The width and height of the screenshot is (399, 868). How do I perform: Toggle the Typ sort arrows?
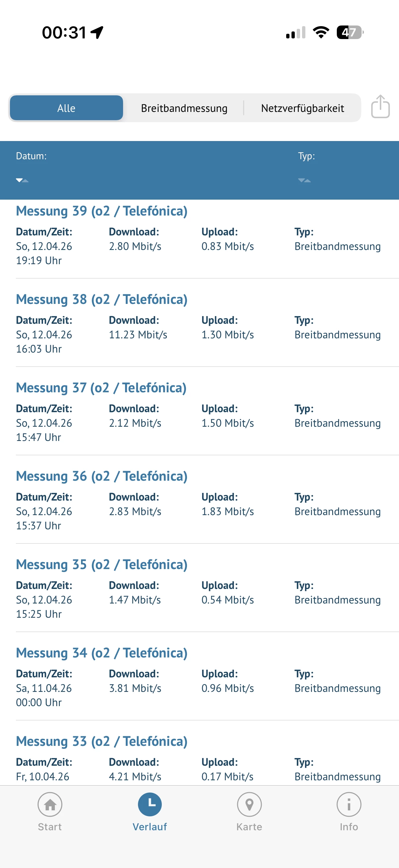[304, 180]
